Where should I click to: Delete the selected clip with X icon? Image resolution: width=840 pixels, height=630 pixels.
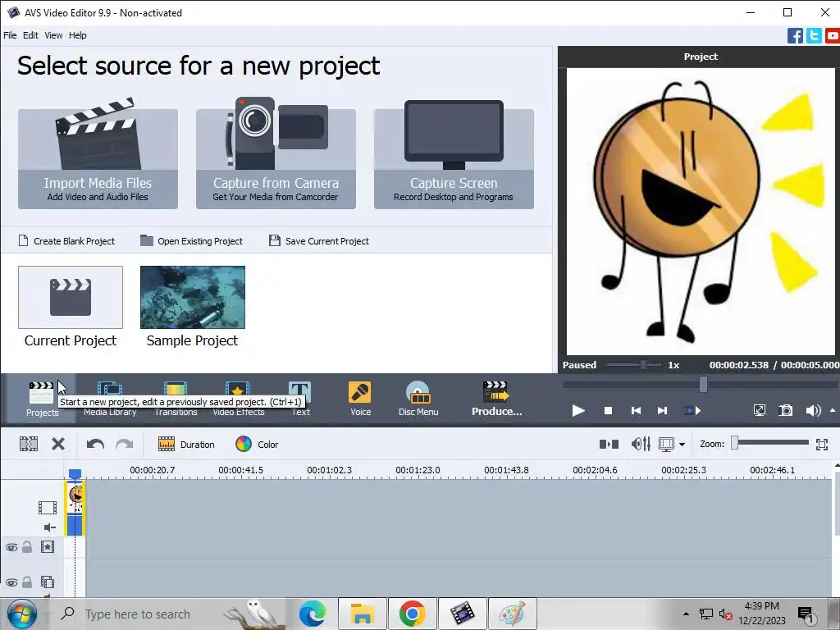[x=58, y=444]
